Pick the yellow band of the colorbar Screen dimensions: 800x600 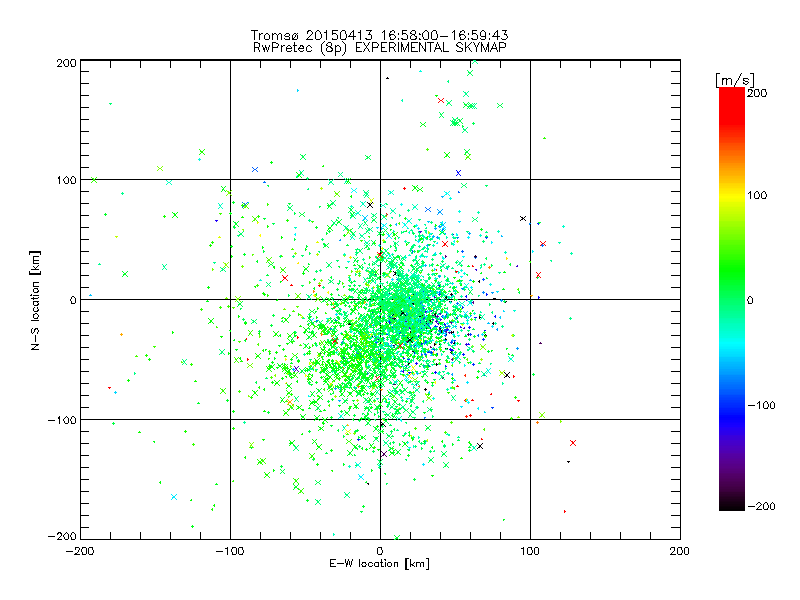(732, 195)
